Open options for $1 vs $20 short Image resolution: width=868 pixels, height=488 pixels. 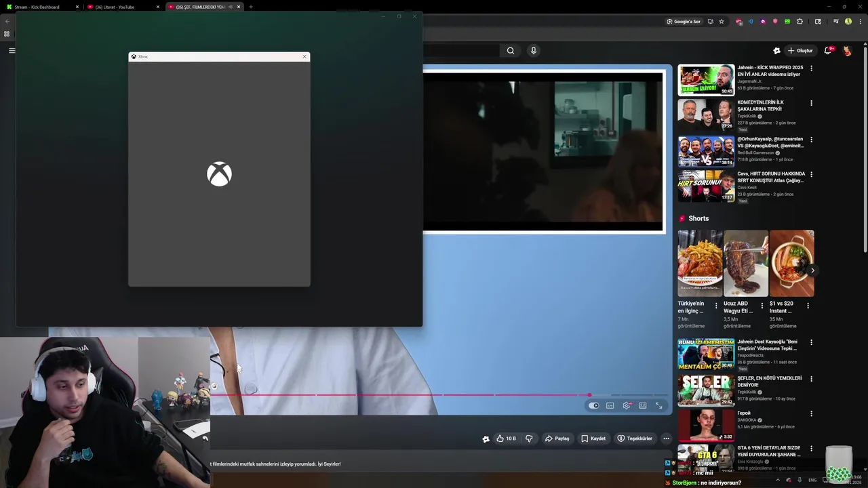[808, 306]
